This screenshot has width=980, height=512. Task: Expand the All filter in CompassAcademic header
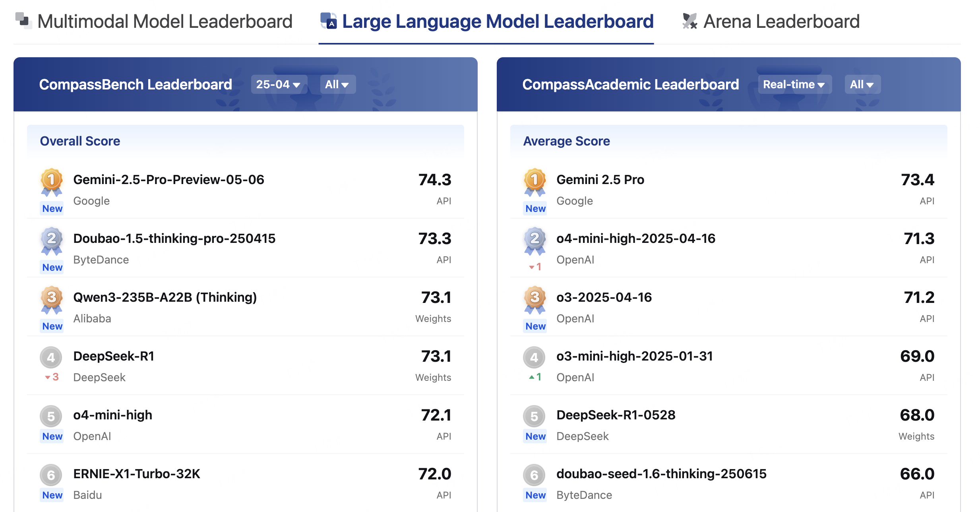[862, 84]
